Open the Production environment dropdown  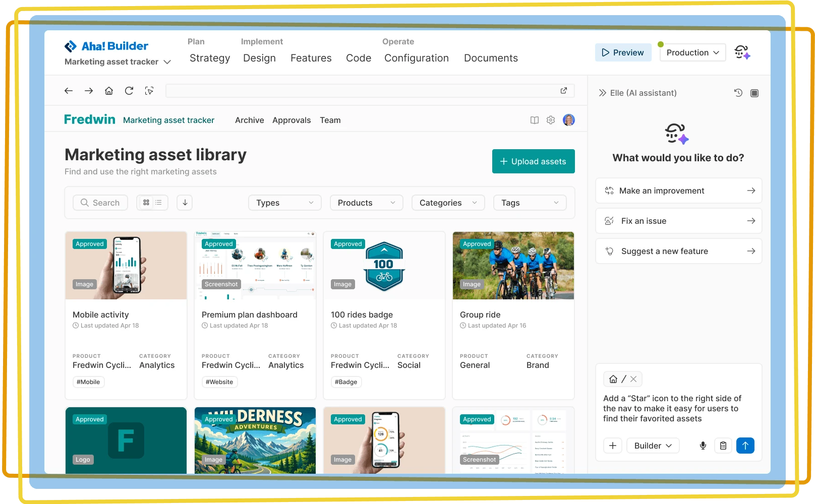click(692, 52)
